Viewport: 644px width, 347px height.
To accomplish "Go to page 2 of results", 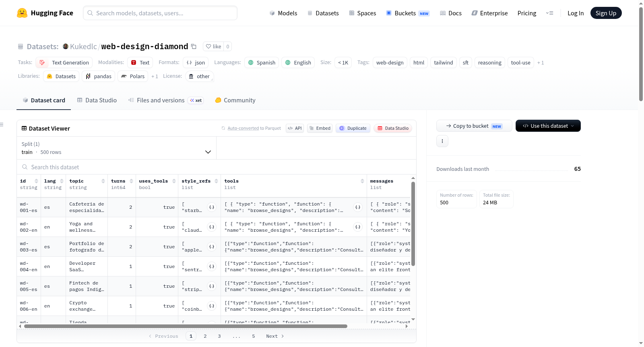I will [205, 336].
